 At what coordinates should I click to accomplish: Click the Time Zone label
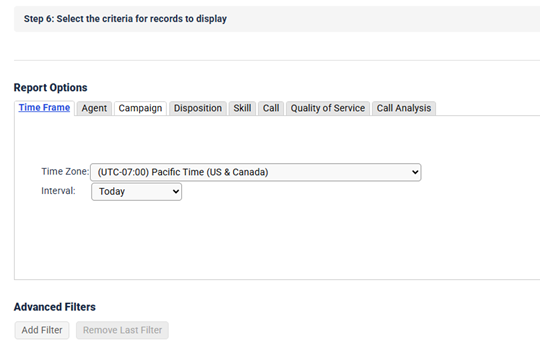(65, 172)
